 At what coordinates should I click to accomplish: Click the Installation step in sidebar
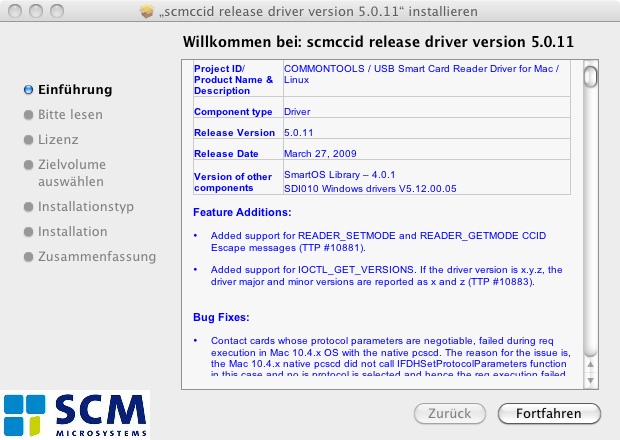(73, 232)
